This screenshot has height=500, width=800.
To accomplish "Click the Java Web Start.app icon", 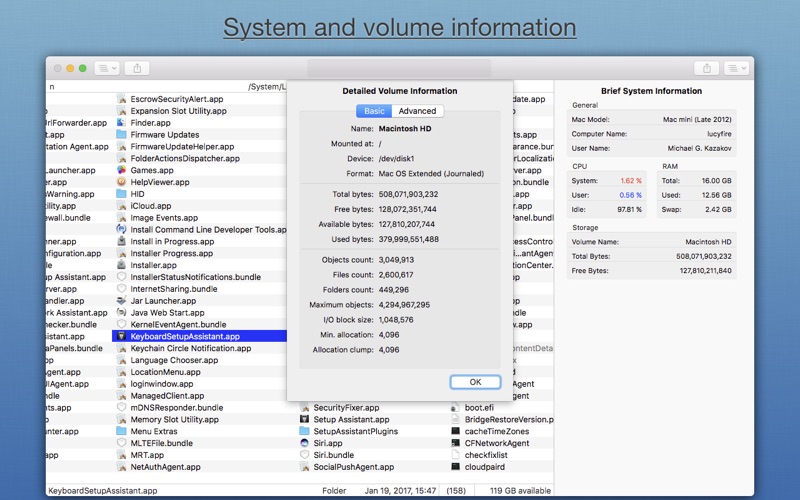I will pyautogui.click(x=121, y=312).
